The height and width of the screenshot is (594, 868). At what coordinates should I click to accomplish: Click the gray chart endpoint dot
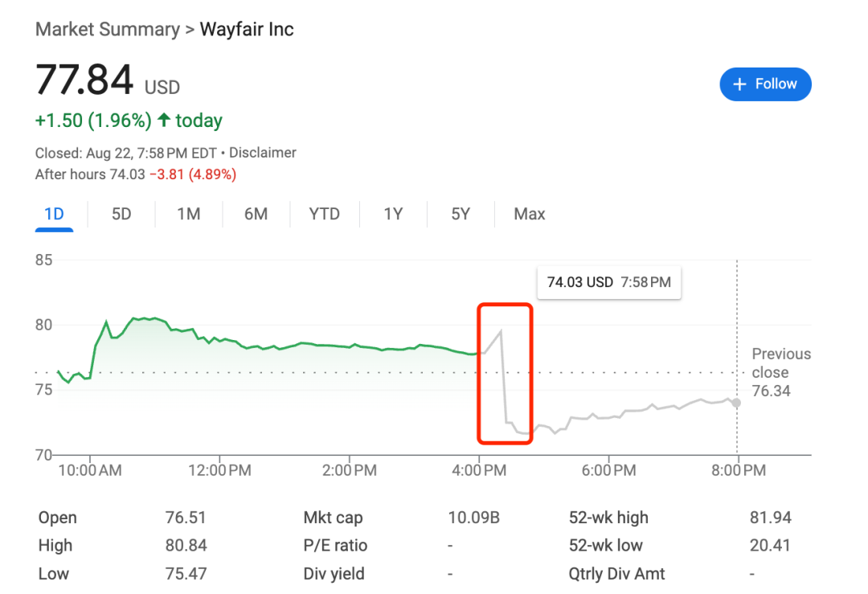pyautogui.click(x=736, y=403)
